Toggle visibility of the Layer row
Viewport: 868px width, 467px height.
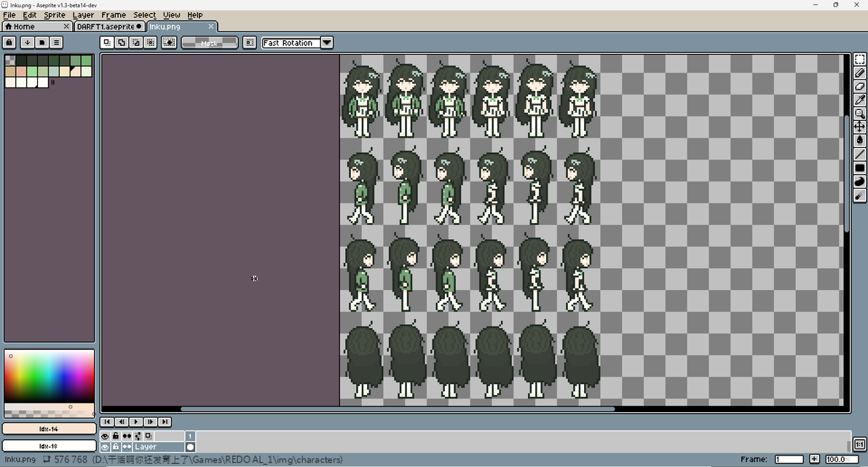pos(105,447)
